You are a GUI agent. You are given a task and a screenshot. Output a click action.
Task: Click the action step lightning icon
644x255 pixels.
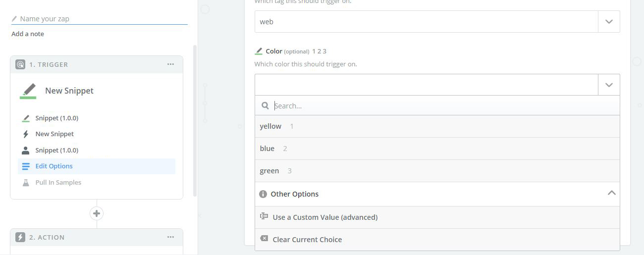click(x=20, y=237)
